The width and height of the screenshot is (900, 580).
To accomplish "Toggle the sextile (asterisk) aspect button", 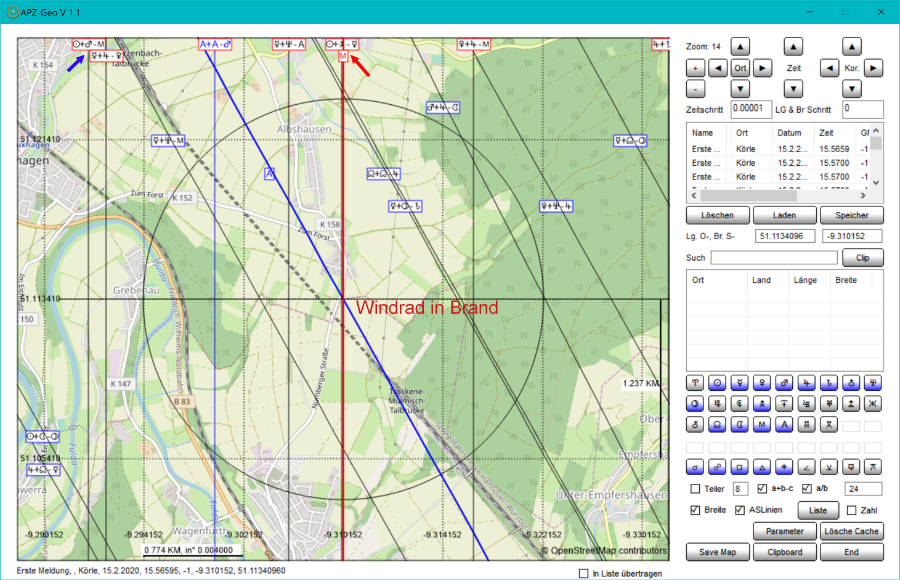I will pos(785,467).
